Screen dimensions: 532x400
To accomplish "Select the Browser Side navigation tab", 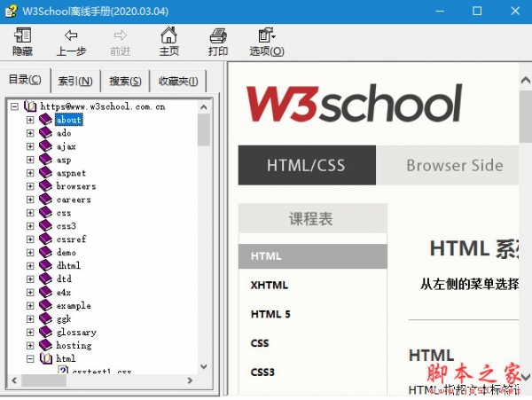I will click(x=454, y=165).
